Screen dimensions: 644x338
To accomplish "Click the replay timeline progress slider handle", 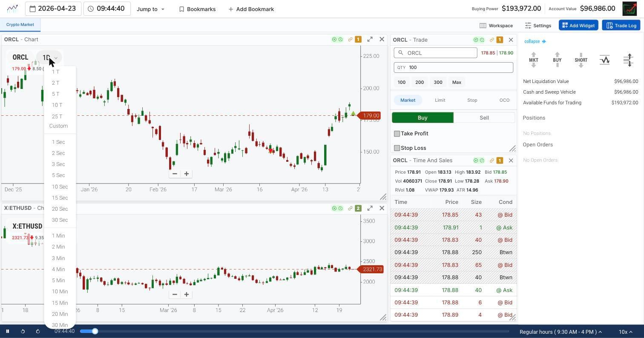I will coord(95,331).
